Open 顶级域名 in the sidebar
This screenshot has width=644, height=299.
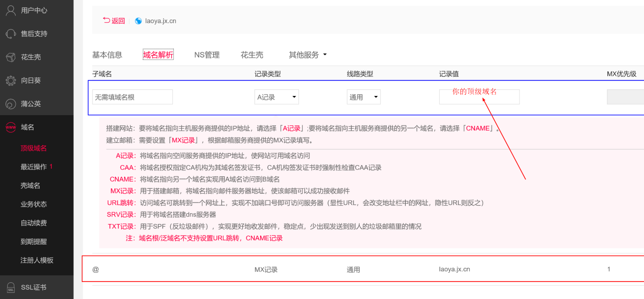click(x=33, y=148)
